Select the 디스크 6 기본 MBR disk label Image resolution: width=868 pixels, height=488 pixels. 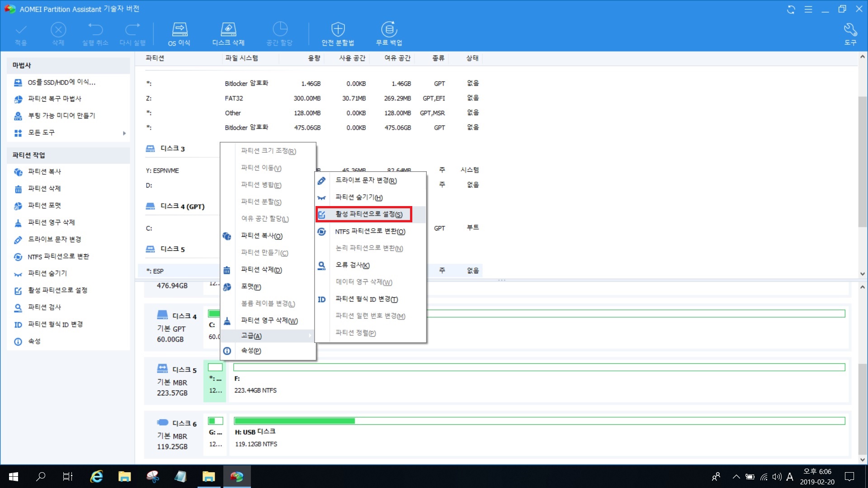174,434
